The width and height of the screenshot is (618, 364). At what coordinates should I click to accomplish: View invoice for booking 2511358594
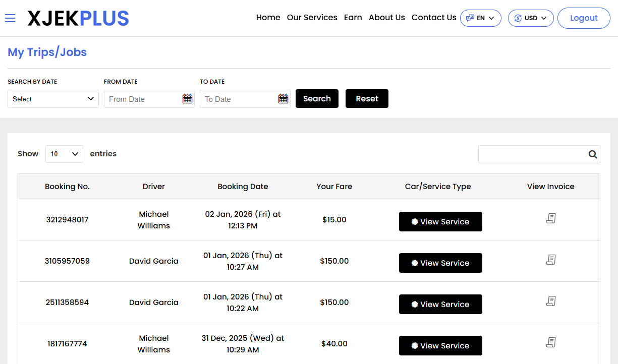coord(550,301)
